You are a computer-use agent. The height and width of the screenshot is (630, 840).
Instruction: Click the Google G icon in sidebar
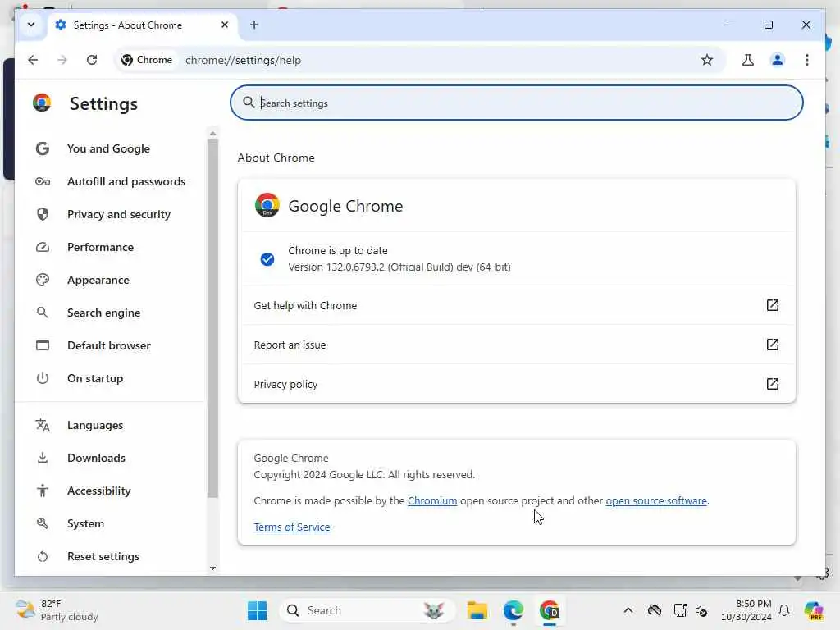coord(43,148)
